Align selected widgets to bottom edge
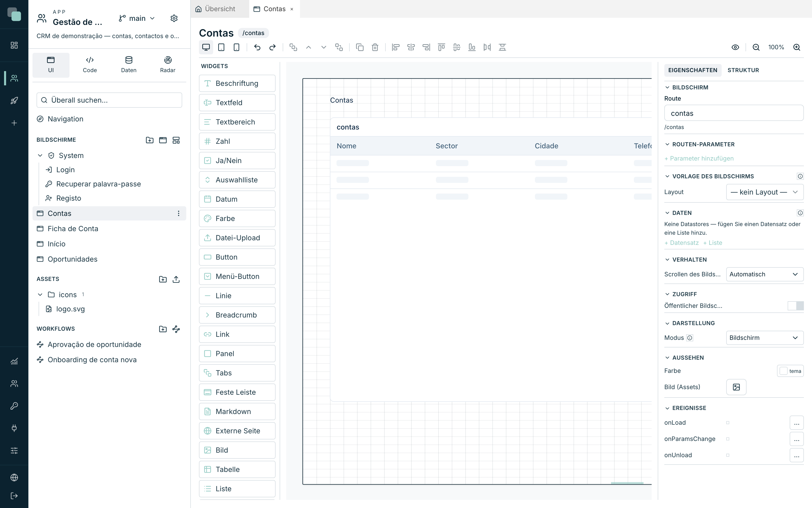 tap(472, 47)
